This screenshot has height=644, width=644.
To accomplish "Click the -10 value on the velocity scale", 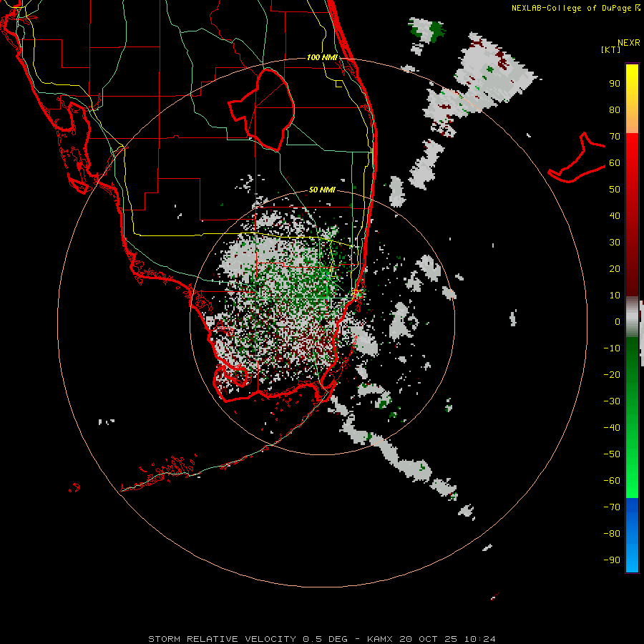I will [x=612, y=348].
